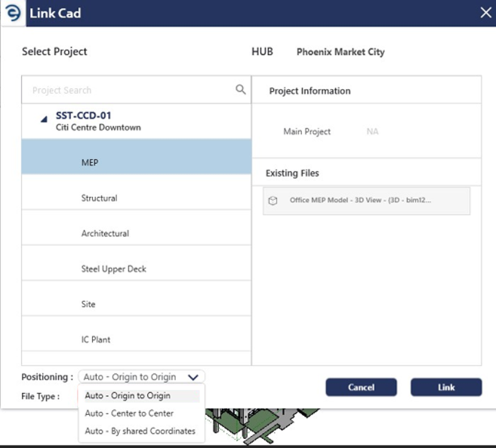
Task: Choose Auto - Origin to Origin option
Action: (127, 396)
